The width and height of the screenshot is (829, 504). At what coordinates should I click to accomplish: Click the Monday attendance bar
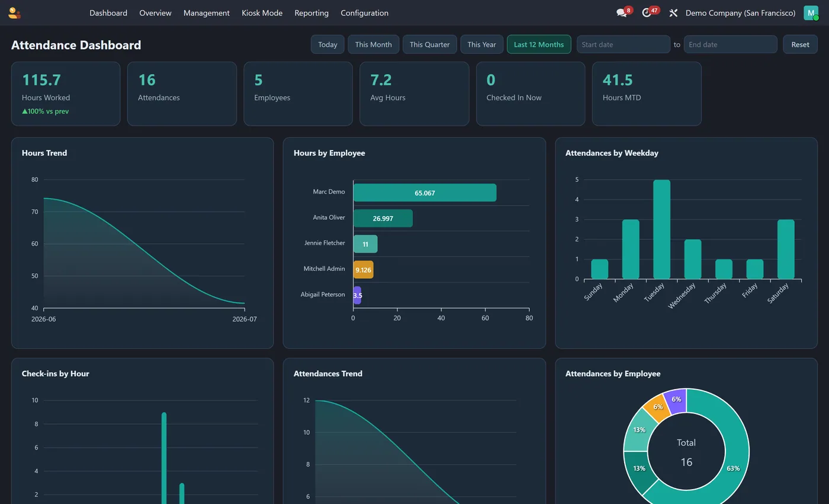pos(631,249)
